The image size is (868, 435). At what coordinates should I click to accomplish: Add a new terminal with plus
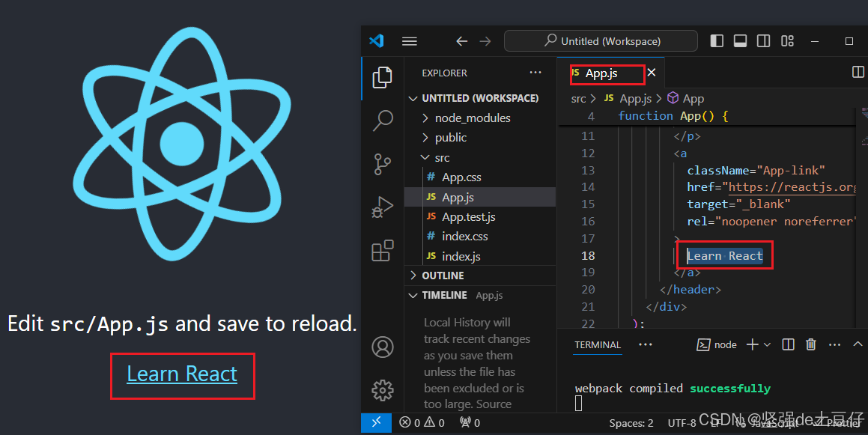753,345
